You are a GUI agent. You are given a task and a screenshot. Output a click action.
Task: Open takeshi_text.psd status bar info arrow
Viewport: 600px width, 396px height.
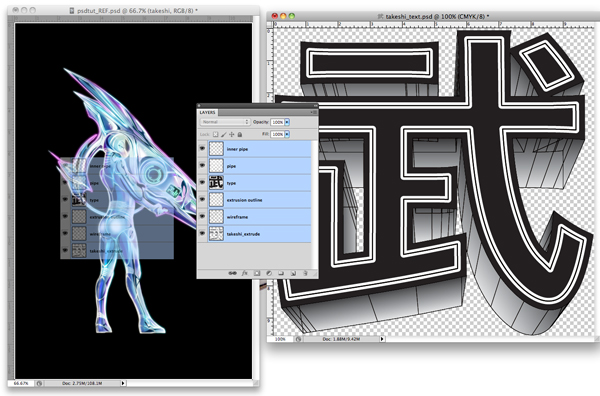382,339
